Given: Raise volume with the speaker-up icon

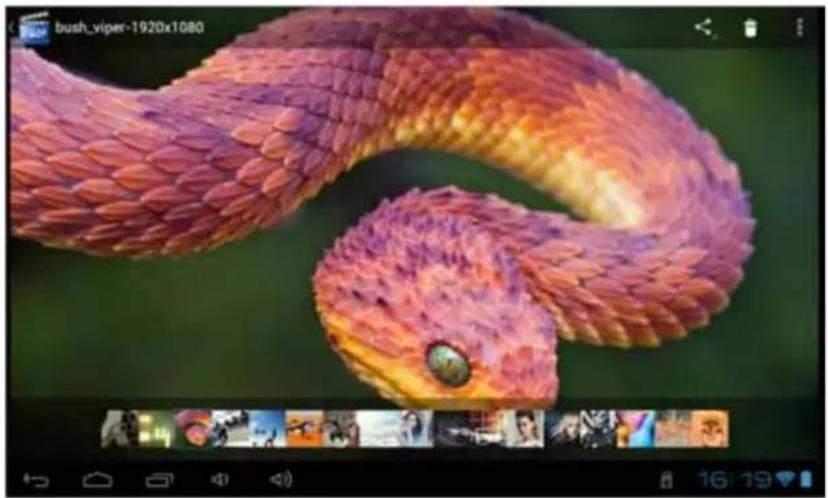Looking at the screenshot, I should [x=281, y=480].
